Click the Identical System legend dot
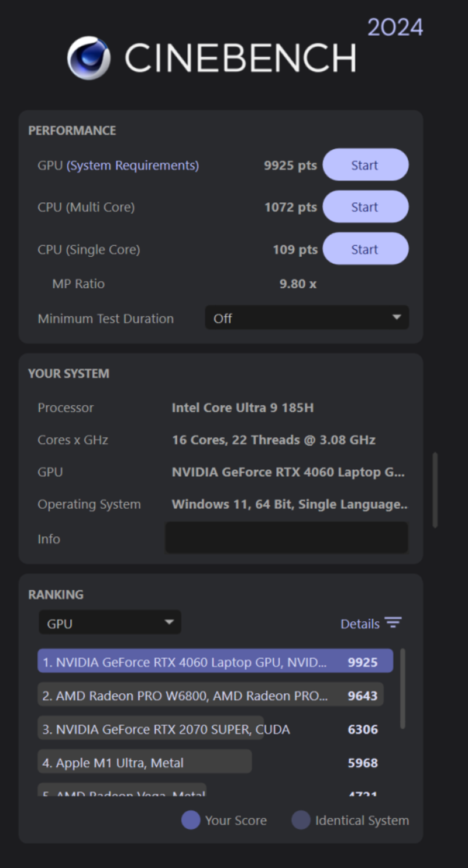The image size is (468, 868). tap(301, 820)
